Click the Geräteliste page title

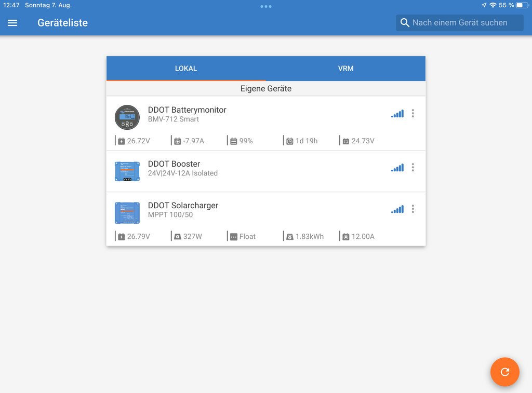62,23
